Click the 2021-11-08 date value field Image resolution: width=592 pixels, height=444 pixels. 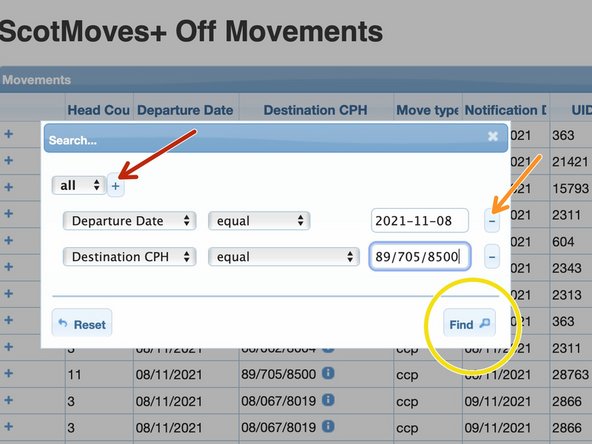click(420, 220)
